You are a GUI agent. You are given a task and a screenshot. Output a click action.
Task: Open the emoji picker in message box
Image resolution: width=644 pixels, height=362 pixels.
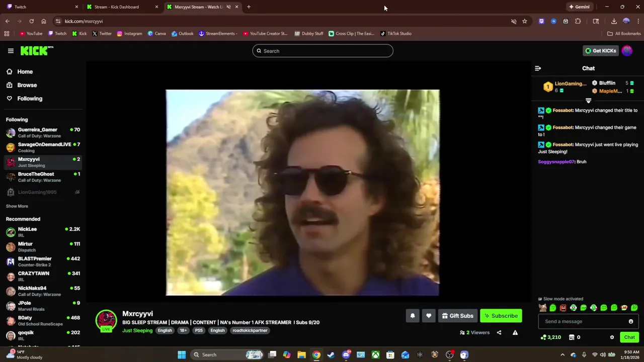631,321
